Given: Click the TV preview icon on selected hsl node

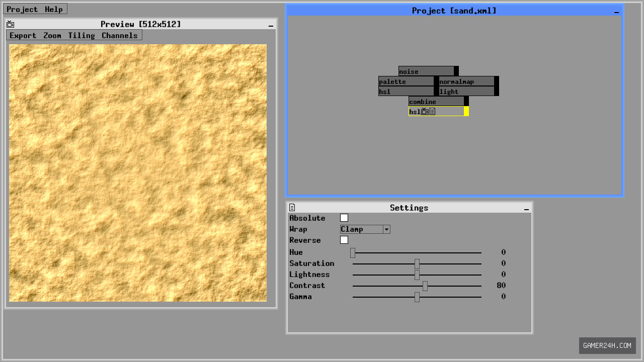Looking at the screenshot, I should tap(425, 112).
